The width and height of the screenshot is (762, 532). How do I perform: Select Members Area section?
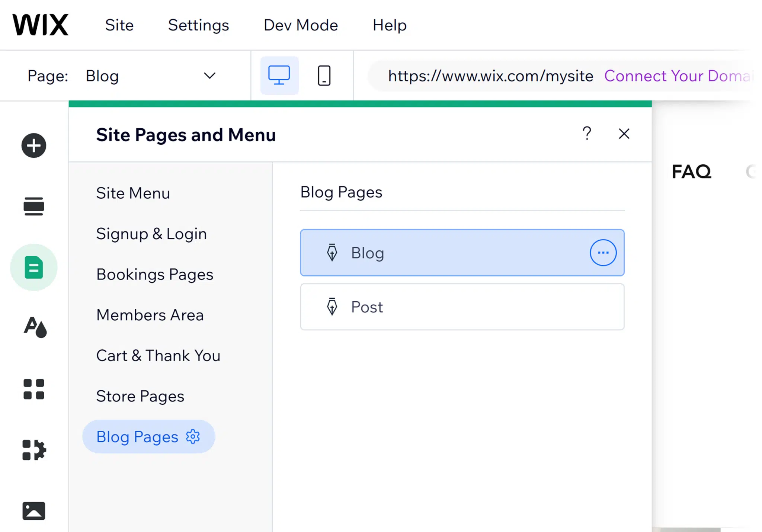coord(150,315)
